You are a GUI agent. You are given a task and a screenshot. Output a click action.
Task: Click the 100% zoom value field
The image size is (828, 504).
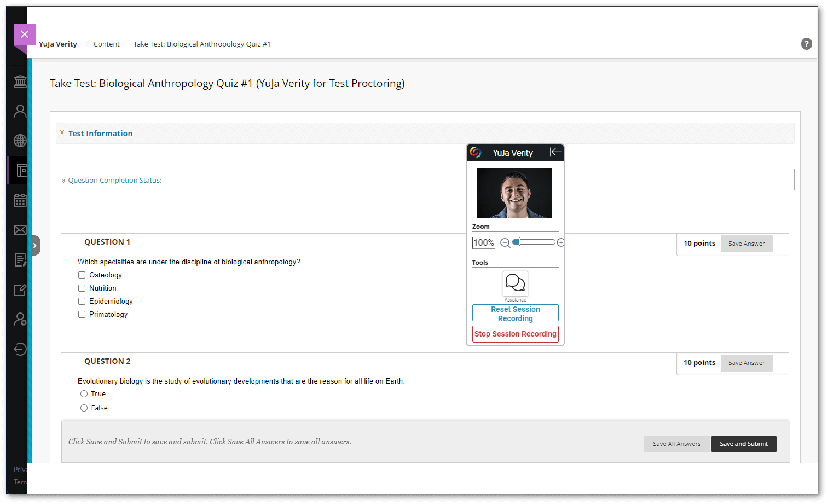484,243
